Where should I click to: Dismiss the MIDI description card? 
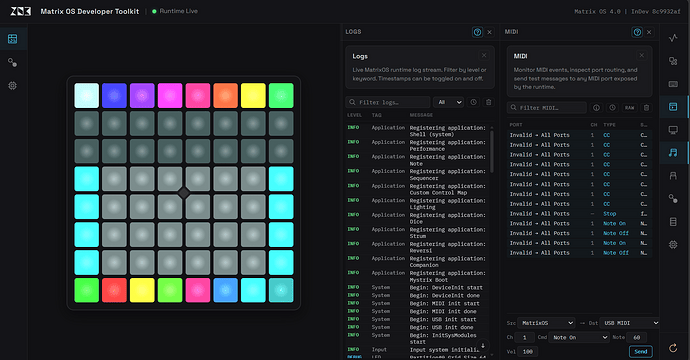[642, 55]
